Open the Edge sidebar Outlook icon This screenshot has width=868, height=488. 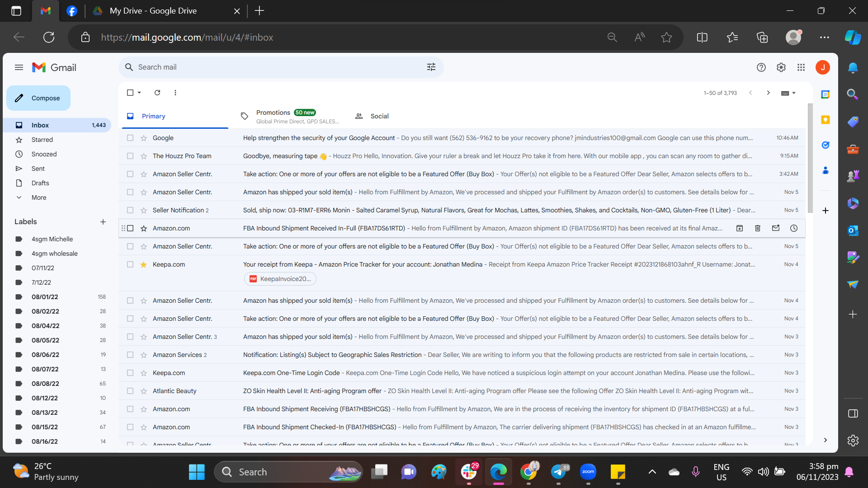[853, 230]
